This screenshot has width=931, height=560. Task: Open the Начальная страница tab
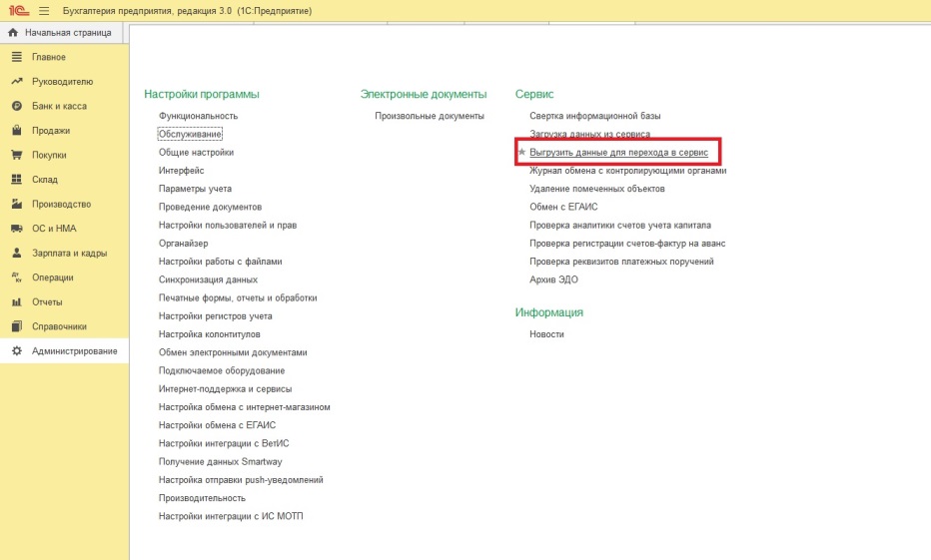point(62,33)
